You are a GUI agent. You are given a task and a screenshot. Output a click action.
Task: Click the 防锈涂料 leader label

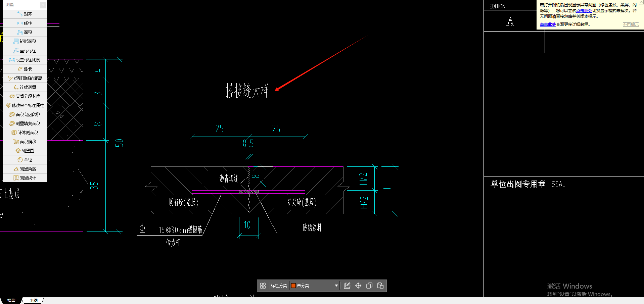[x=312, y=228]
